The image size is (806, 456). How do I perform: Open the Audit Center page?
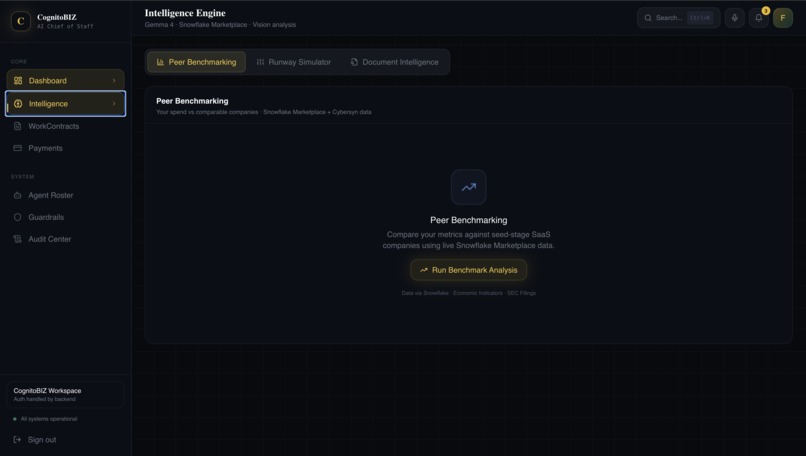[x=65, y=239]
